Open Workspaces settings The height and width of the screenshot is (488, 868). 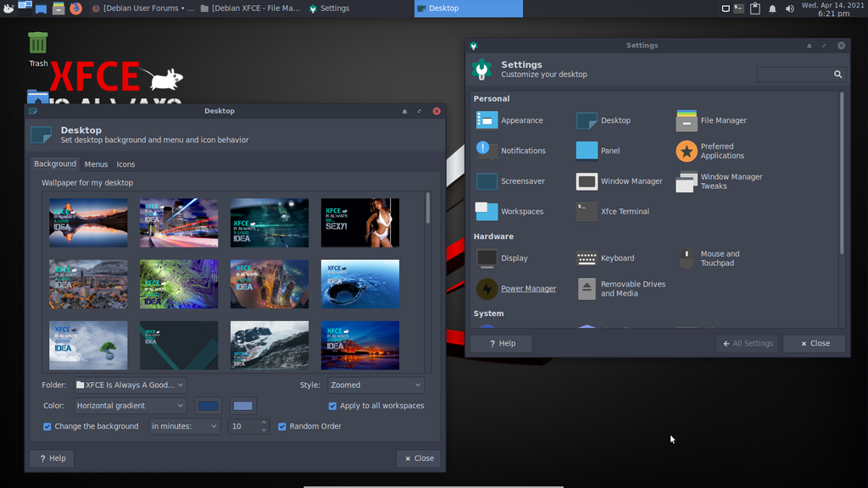coord(509,211)
